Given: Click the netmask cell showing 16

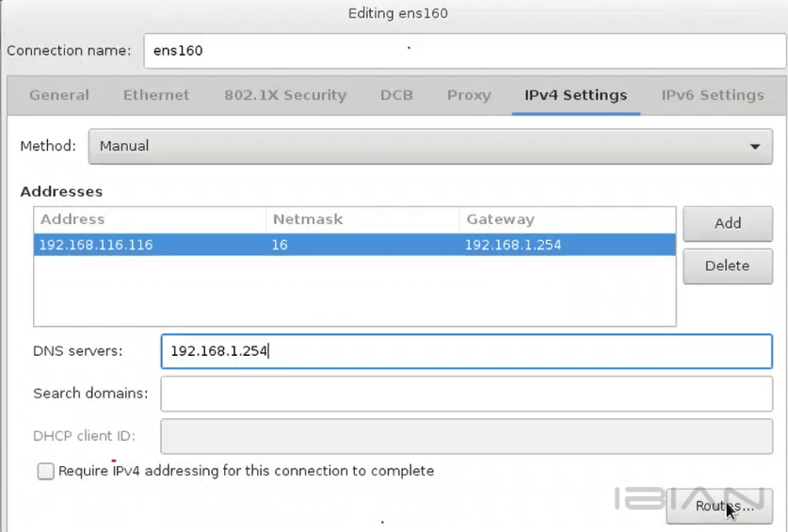Looking at the screenshot, I should [281, 245].
